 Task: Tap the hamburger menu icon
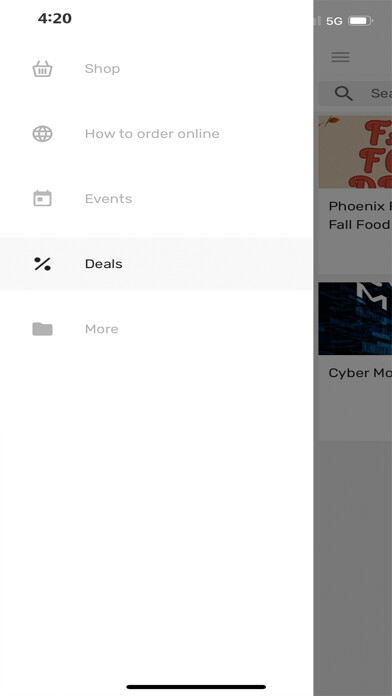[341, 57]
